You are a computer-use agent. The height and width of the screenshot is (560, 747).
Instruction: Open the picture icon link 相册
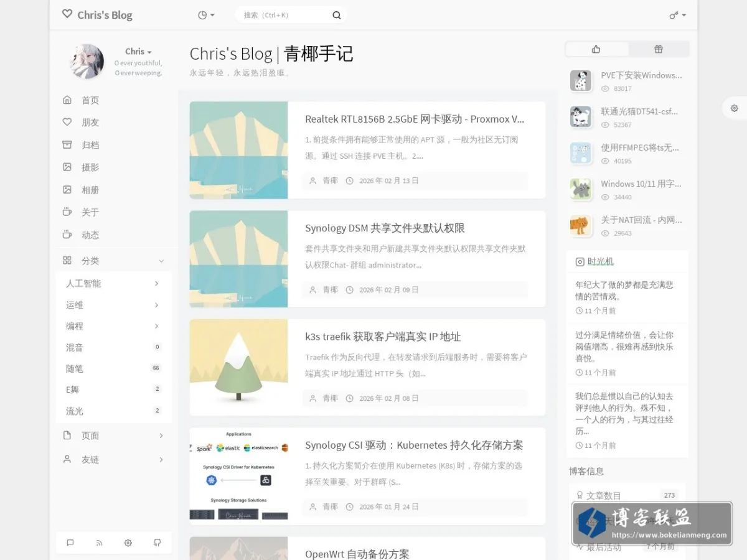coord(67,190)
